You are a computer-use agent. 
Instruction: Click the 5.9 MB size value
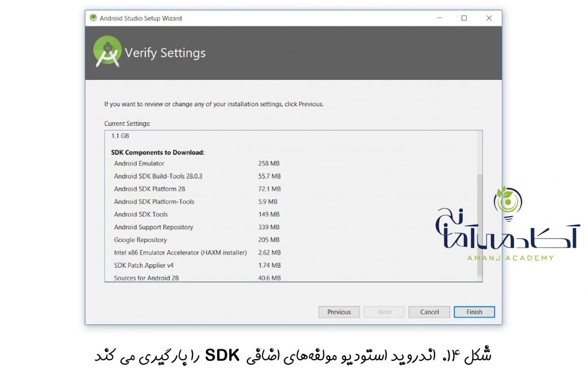[x=268, y=202]
